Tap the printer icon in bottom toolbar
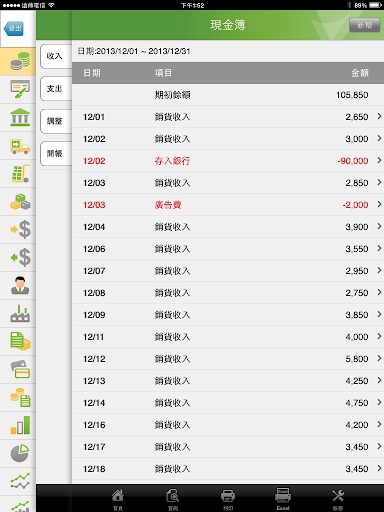Image resolution: width=384 pixels, height=512 pixels. (228, 499)
